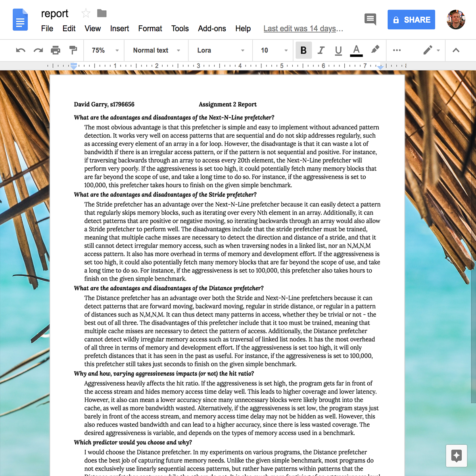Open the revision history via edit link
Viewport: 476px width, 476px height.
coord(303,28)
